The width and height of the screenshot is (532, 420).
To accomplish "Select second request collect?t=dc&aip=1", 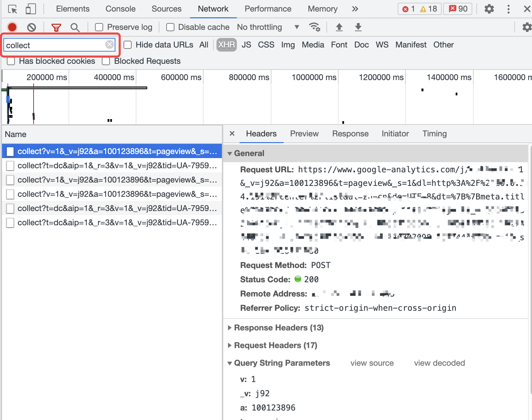I will pyautogui.click(x=112, y=166).
